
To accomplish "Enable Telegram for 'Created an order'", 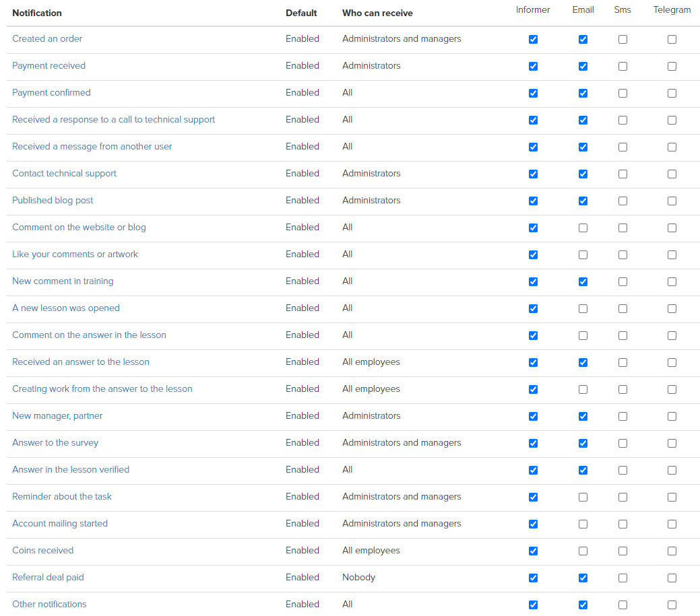I will click(x=672, y=39).
